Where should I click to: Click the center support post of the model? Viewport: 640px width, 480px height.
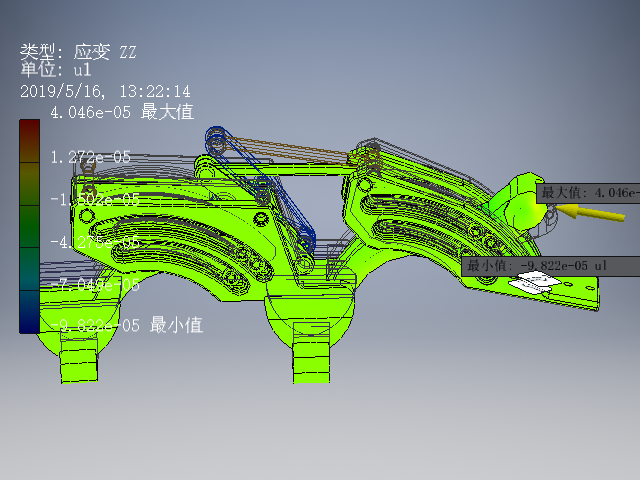(x=311, y=352)
